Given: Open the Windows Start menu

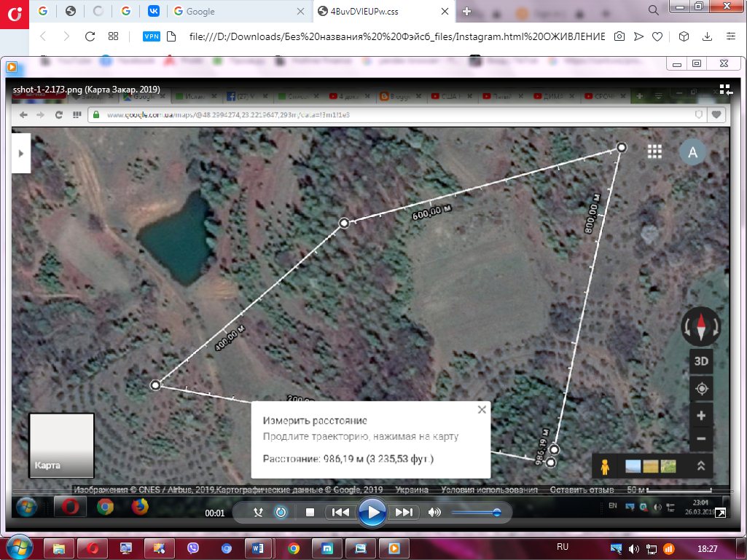Looking at the screenshot, I should tap(18, 548).
